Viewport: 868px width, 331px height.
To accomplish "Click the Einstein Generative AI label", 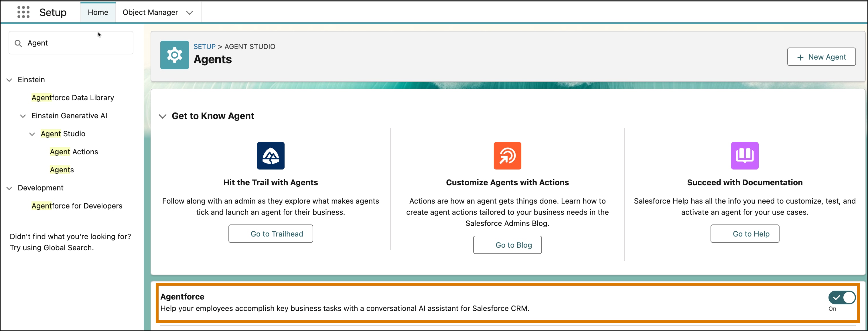I will point(69,116).
